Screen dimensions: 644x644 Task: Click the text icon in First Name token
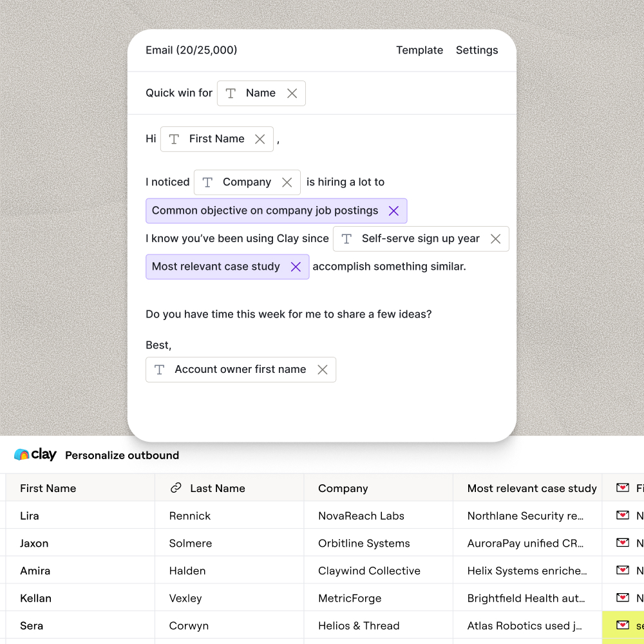(x=174, y=139)
